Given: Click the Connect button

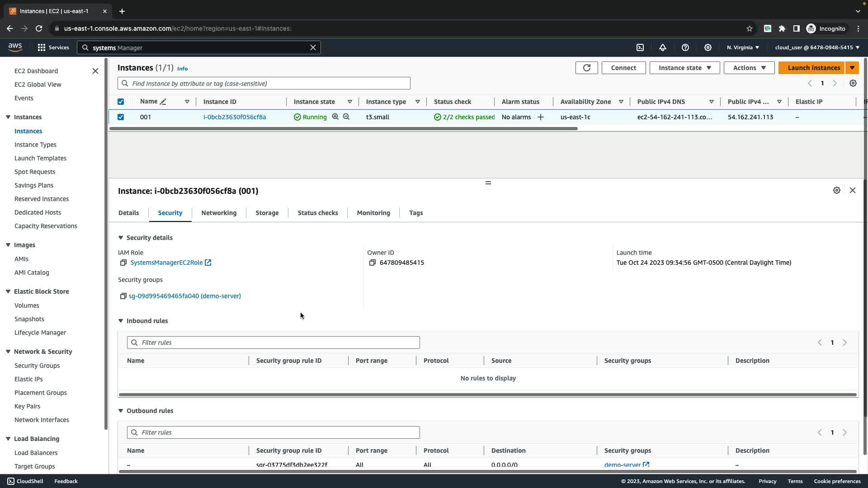Looking at the screenshot, I should pos(623,68).
